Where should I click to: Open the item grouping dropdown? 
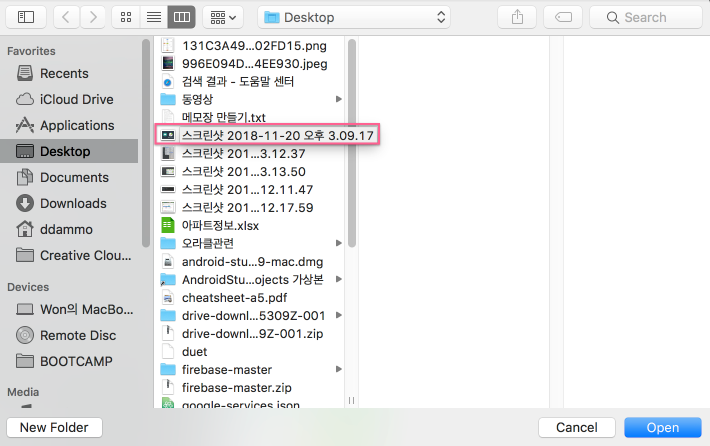[x=223, y=17]
